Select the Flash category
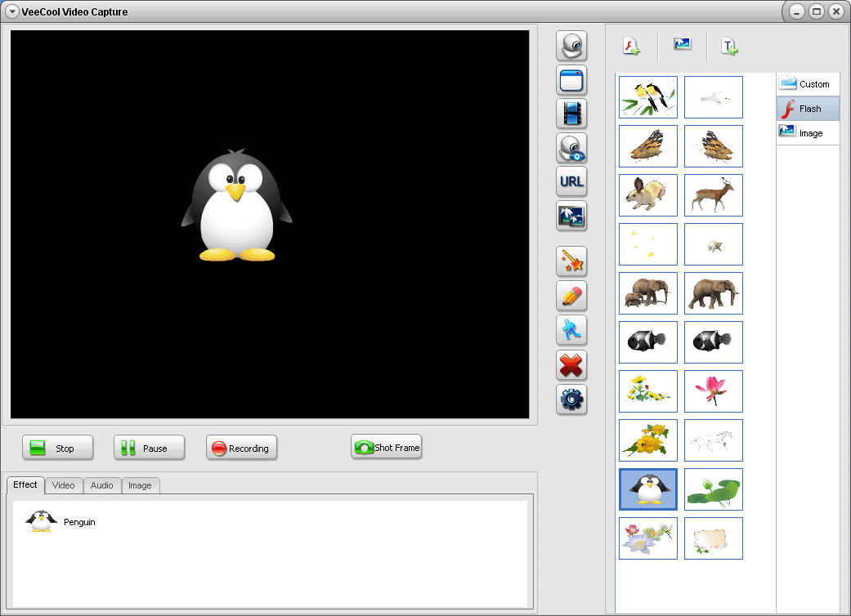This screenshot has height=616, width=851. 808,109
